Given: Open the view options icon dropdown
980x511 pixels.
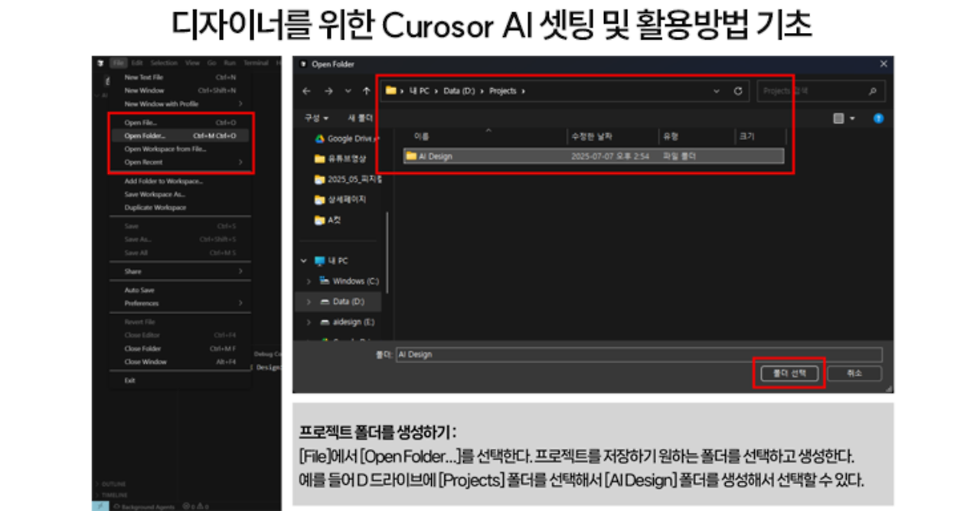Looking at the screenshot, I should point(844,118).
